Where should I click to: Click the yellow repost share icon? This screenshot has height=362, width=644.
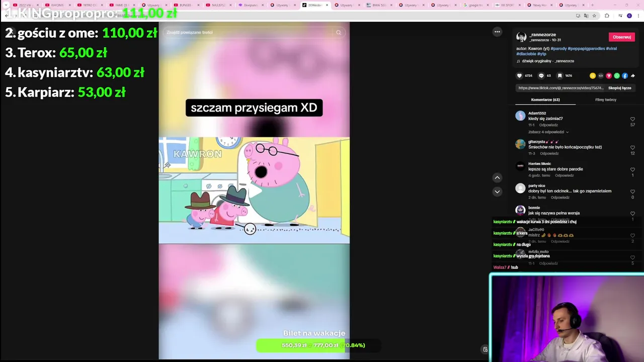point(593,76)
